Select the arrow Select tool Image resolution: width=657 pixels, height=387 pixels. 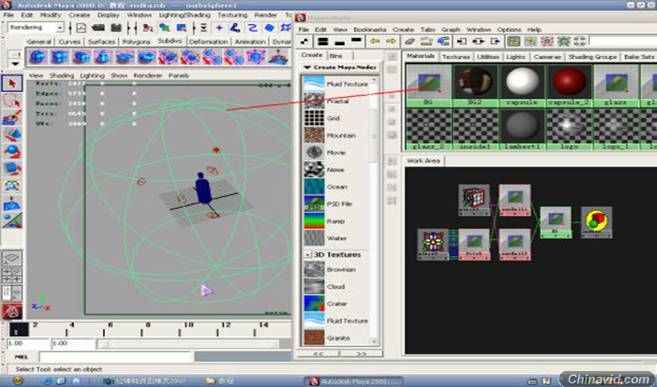[x=12, y=83]
